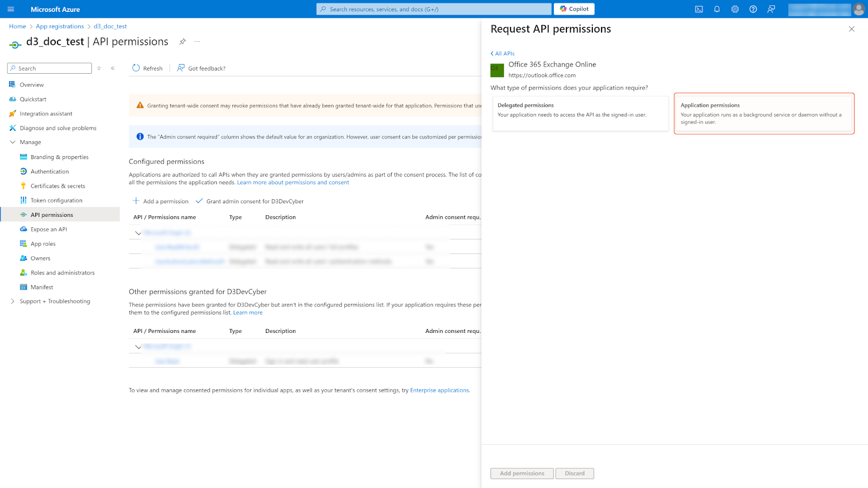Collapse the sidebar with double-chevron icon
This screenshot has height=488, width=868.
click(x=113, y=68)
